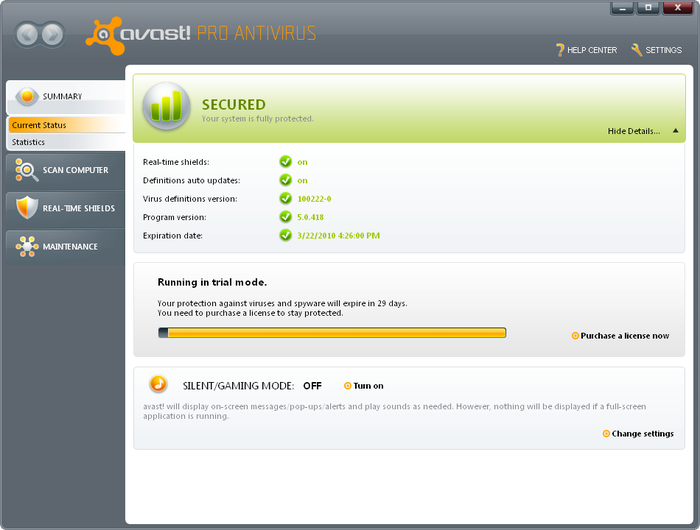Click the Summary orange orb icon
The image size is (700, 530).
[x=27, y=96]
